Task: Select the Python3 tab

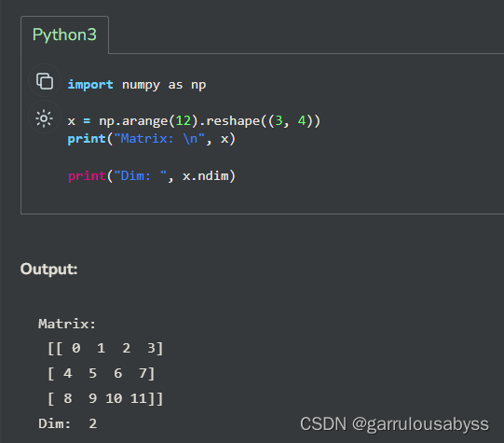Action: (64, 35)
